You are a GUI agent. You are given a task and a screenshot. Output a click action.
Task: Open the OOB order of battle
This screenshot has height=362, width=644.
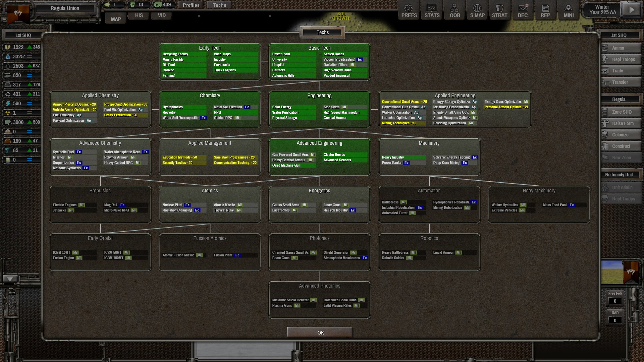pos(454,10)
